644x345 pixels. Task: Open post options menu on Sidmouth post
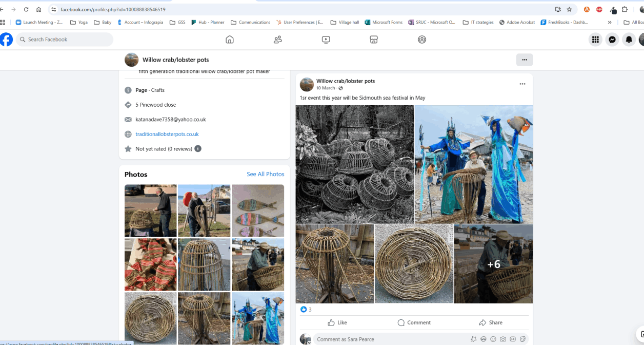coord(522,84)
